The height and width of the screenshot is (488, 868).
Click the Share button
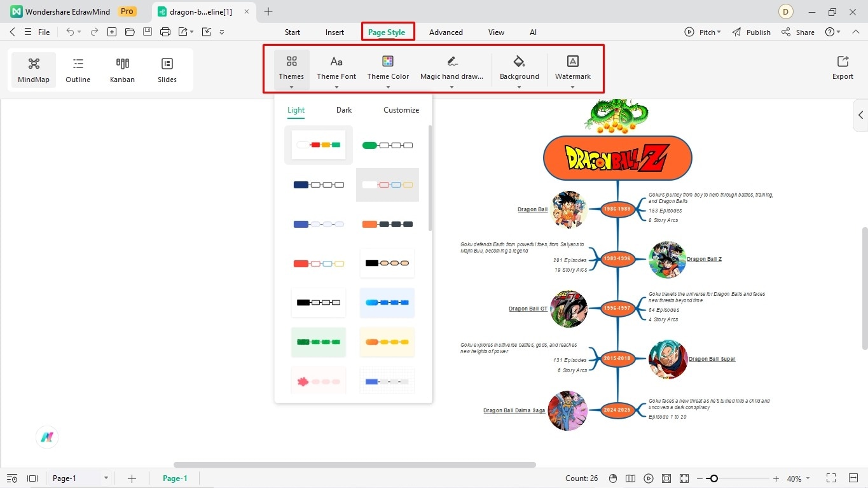797,32
